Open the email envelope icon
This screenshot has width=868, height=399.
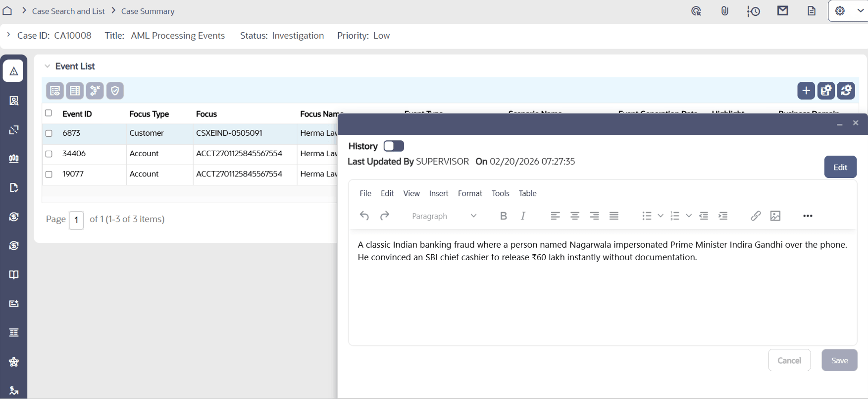pyautogui.click(x=783, y=10)
